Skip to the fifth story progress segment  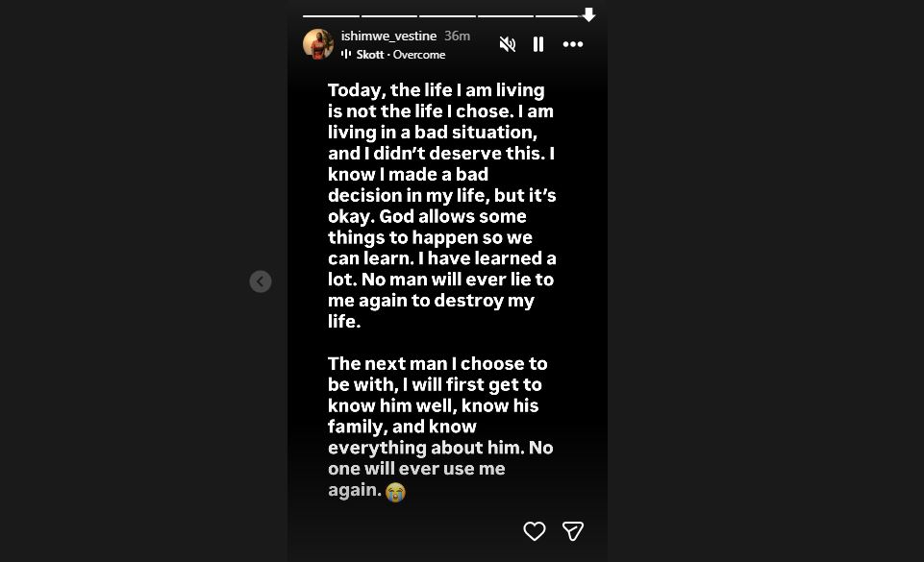(x=558, y=15)
